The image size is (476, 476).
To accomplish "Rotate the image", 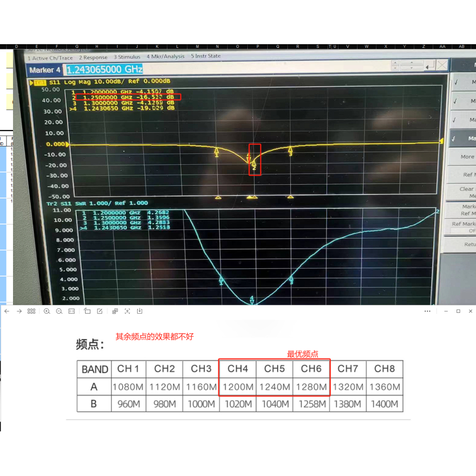I will pos(87,311).
